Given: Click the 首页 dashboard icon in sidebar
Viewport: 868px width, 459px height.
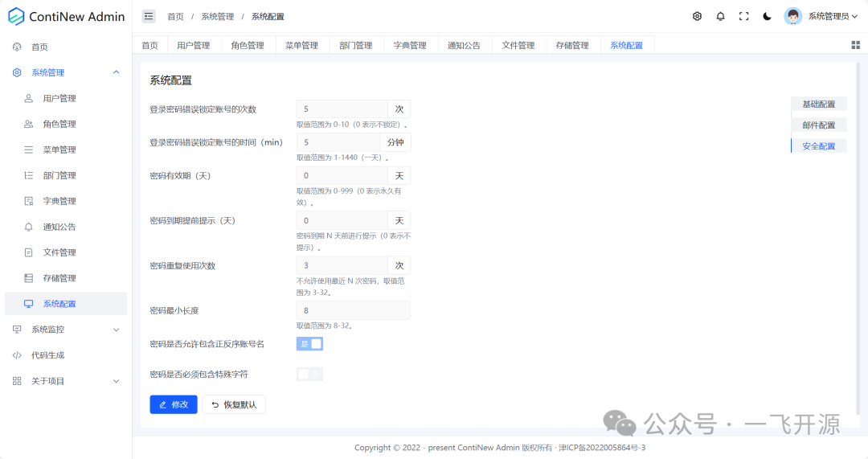Looking at the screenshot, I should coord(17,47).
